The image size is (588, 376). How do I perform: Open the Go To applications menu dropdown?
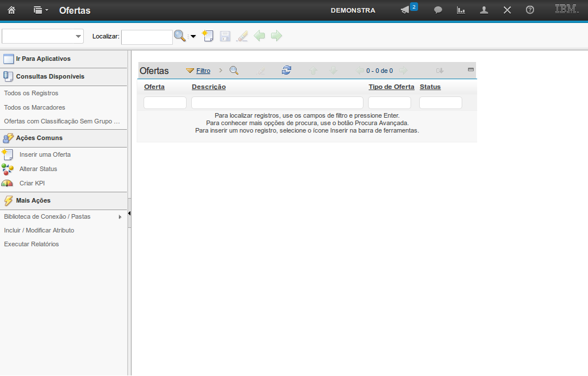(x=40, y=10)
